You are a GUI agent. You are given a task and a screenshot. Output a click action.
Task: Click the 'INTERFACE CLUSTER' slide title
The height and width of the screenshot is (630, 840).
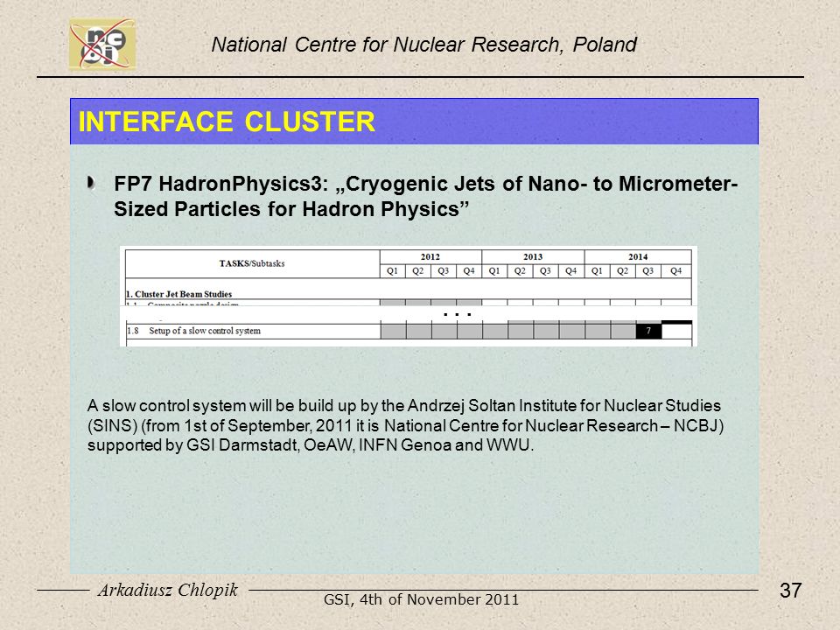[227, 122]
